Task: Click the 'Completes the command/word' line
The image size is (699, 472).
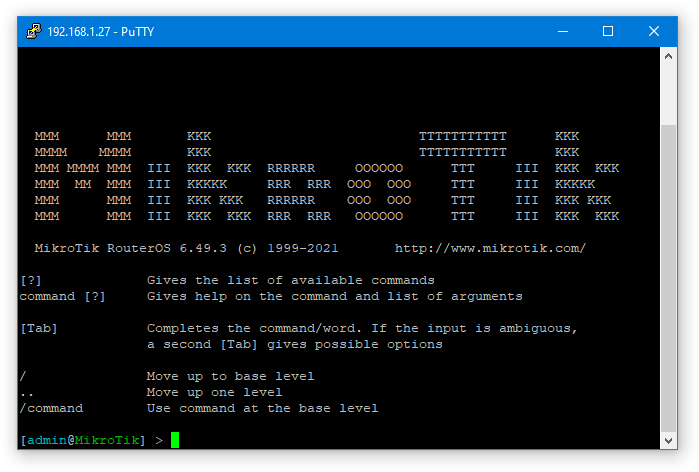Action: coord(362,328)
